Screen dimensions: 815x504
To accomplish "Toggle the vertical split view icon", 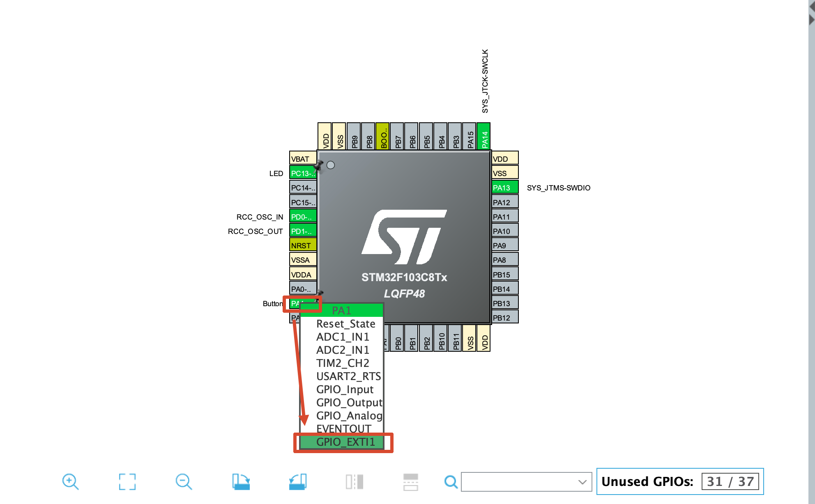I will pos(355,481).
